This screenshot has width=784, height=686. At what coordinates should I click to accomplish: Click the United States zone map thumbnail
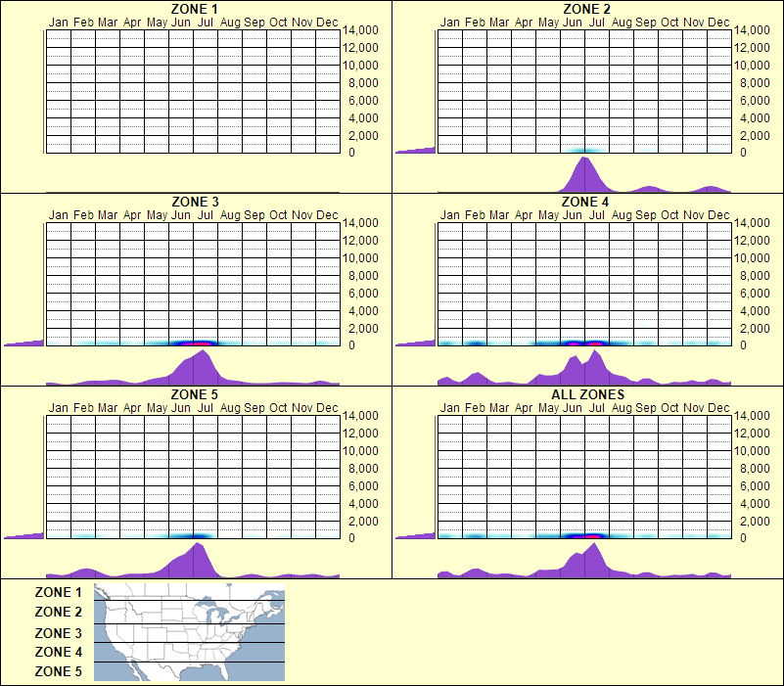coord(188,631)
